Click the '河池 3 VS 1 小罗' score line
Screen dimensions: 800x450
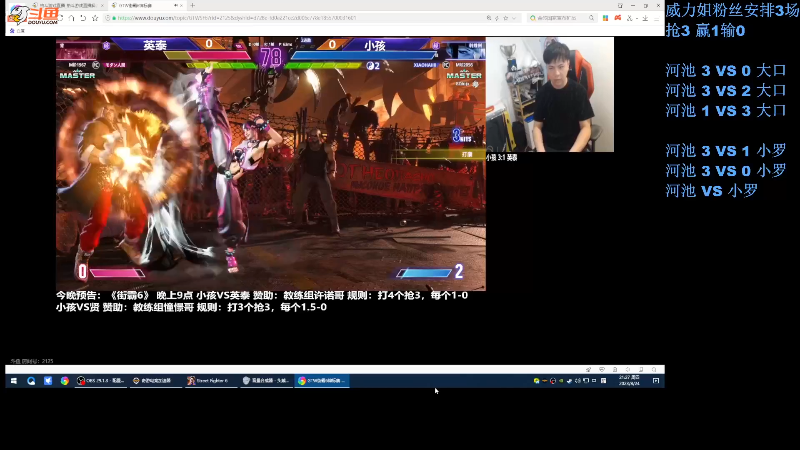[726, 151]
